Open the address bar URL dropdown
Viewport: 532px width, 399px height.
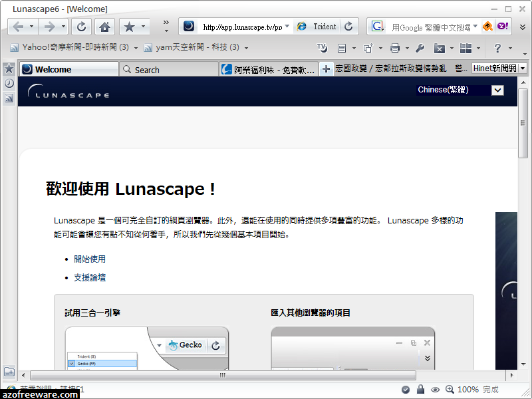[x=287, y=26]
